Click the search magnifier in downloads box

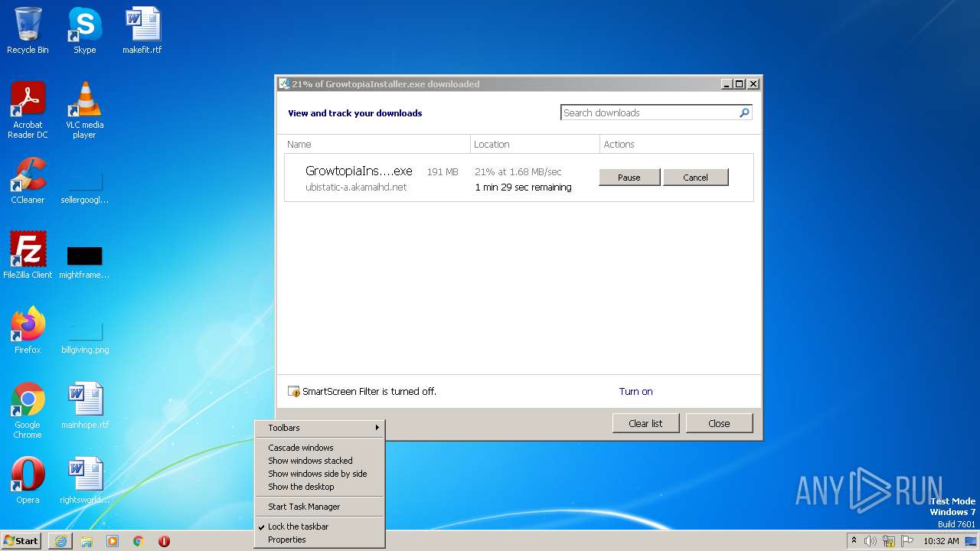coord(743,112)
